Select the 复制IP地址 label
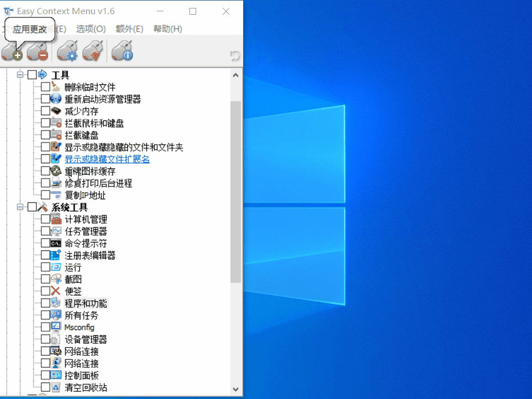The height and width of the screenshot is (399, 532). [x=85, y=196]
